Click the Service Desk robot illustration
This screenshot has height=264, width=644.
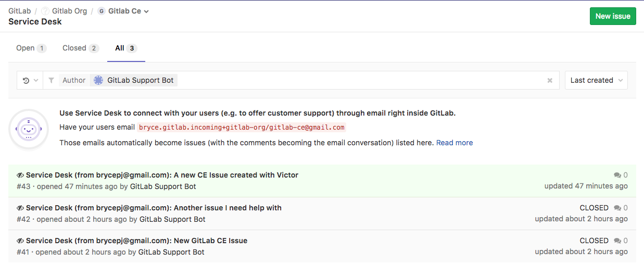pos(29,129)
